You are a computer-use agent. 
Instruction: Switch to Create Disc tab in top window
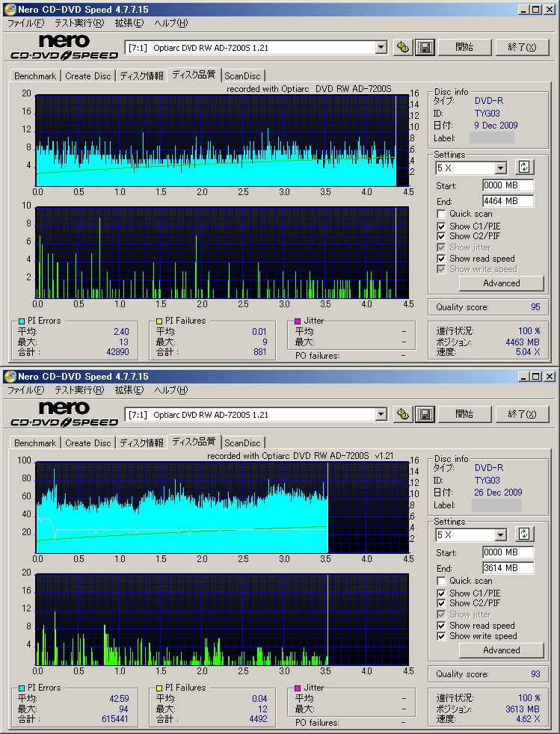tap(88, 75)
